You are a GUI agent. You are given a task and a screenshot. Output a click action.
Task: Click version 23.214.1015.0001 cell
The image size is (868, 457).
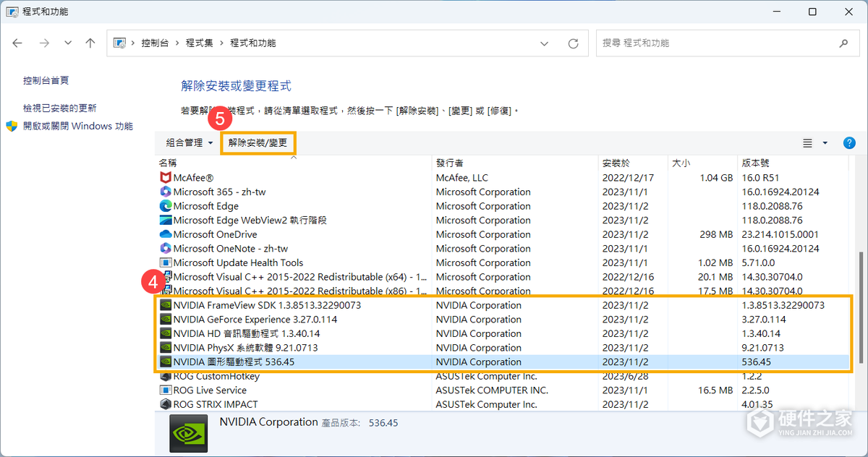click(780, 234)
